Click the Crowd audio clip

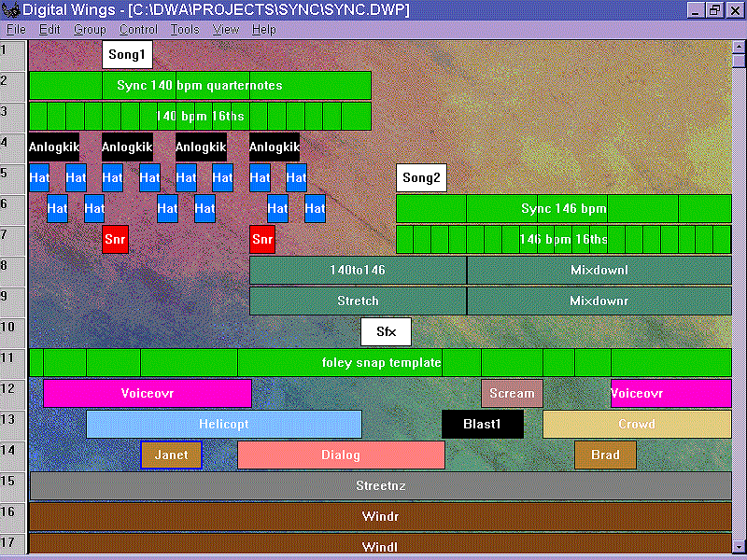pyautogui.click(x=636, y=424)
